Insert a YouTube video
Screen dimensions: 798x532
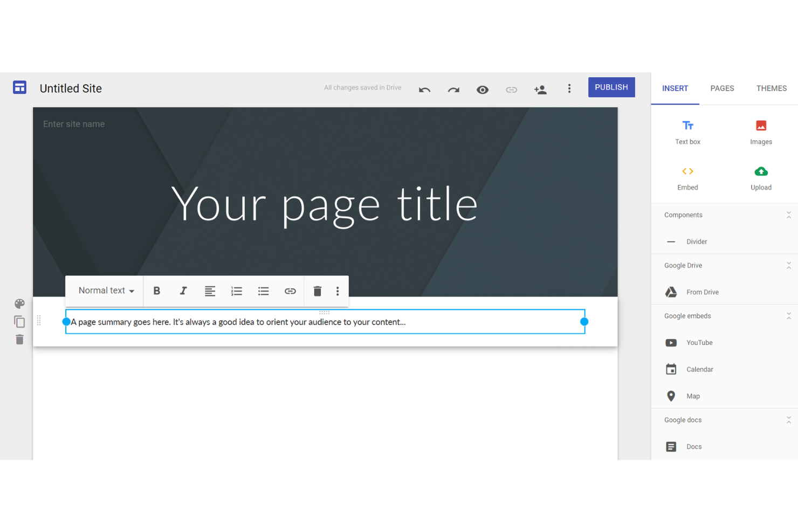coord(699,342)
